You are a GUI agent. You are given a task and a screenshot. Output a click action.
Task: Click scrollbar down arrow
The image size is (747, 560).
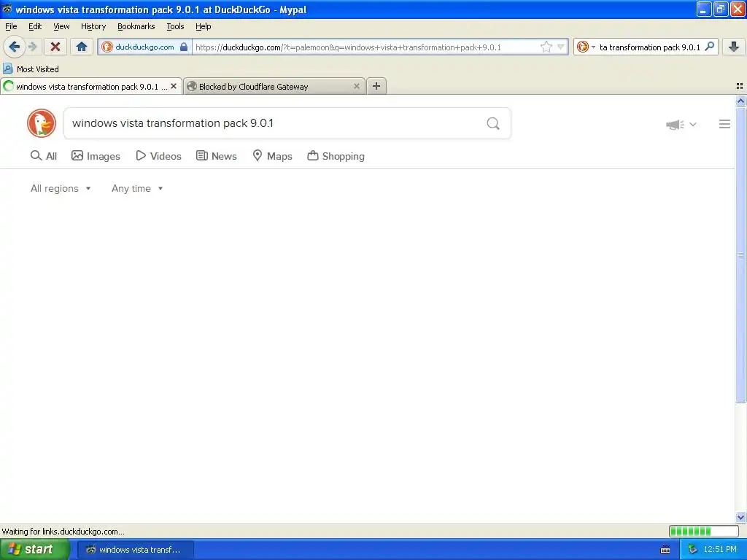740,517
